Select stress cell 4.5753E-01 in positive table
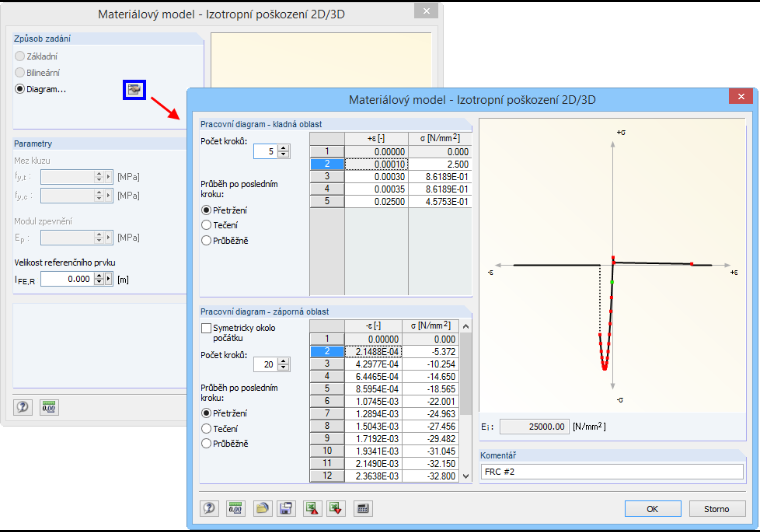The width and height of the screenshot is (760, 532). 440,202
